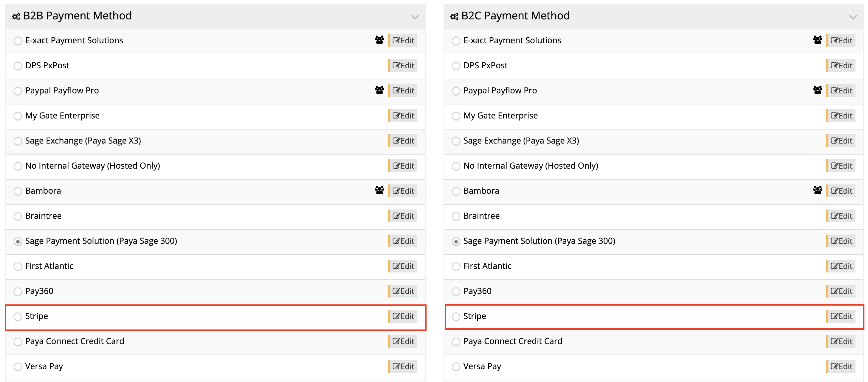
Task: Edit B2C Braintree settings
Action: (x=841, y=216)
